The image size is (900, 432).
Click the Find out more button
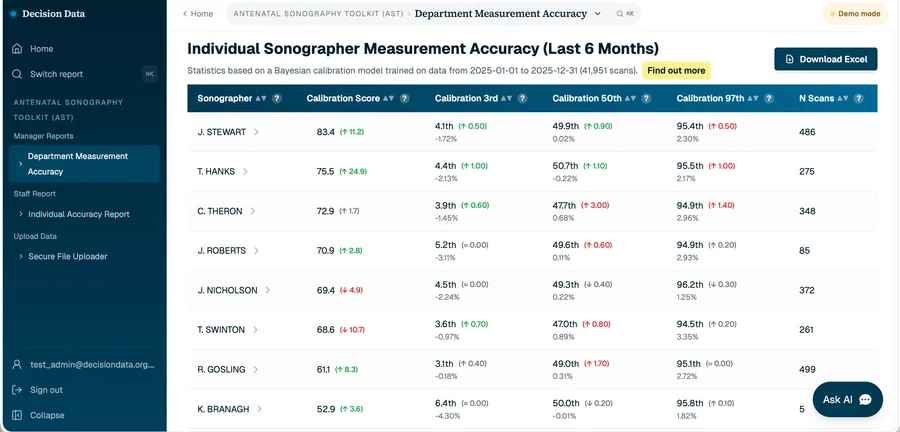[676, 71]
